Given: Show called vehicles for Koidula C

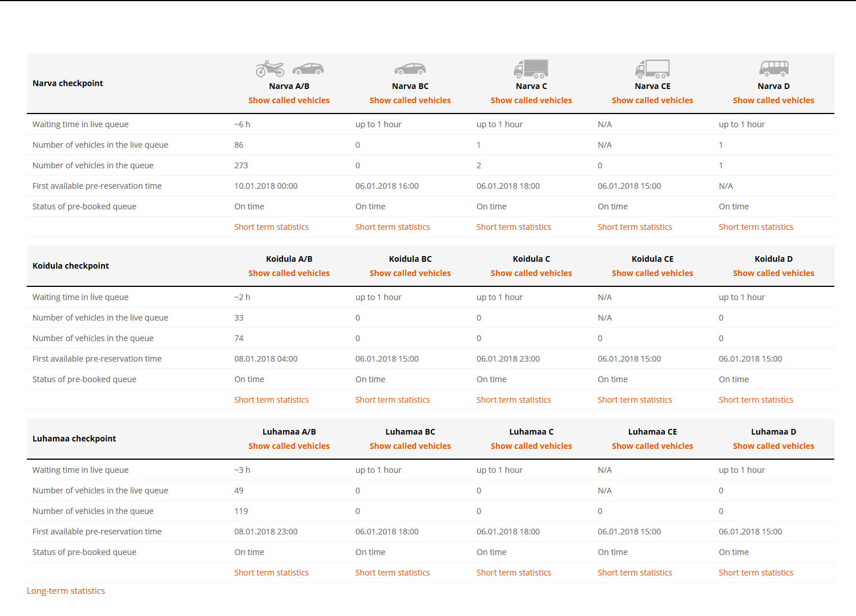Looking at the screenshot, I should [531, 273].
